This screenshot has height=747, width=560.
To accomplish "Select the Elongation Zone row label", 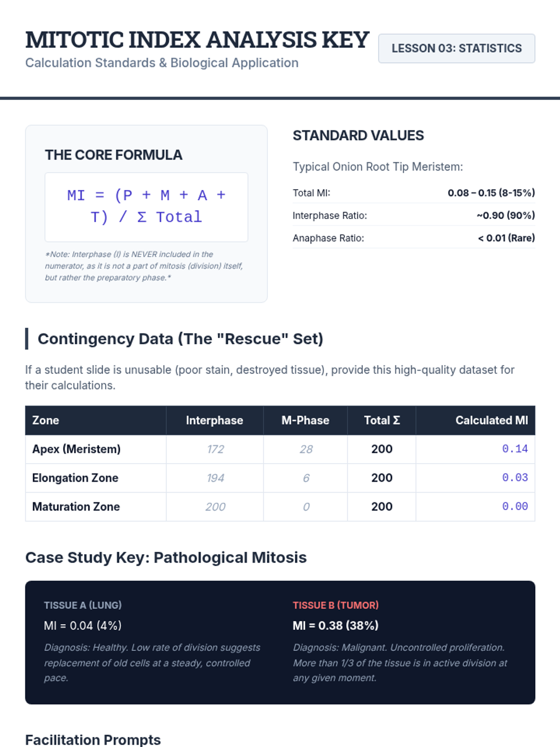I will [x=75, y=478].
